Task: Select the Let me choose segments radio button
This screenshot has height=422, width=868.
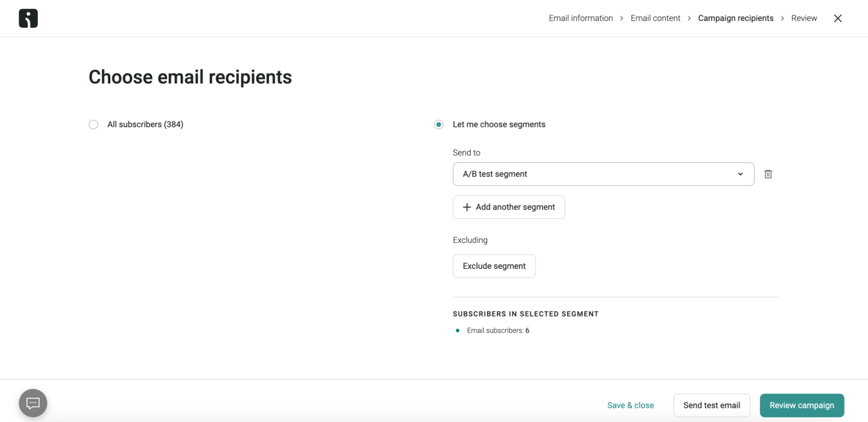Action: point(439,124)
